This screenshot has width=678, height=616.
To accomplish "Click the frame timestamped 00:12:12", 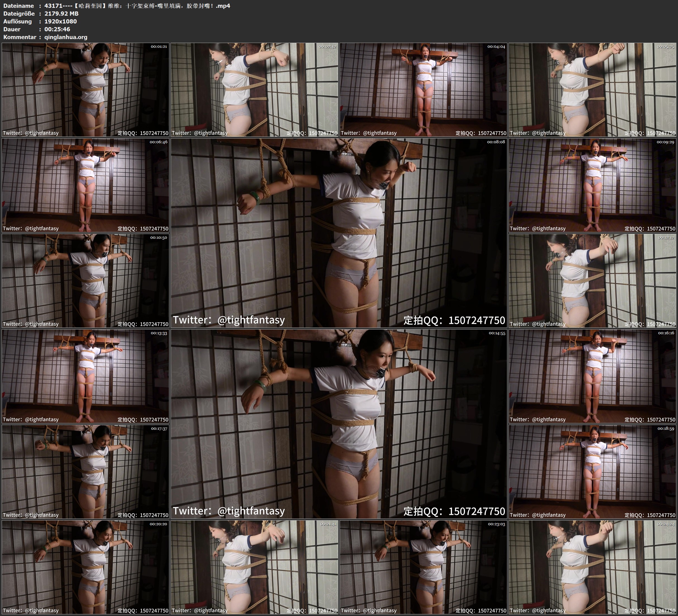I will click(593, 280).
